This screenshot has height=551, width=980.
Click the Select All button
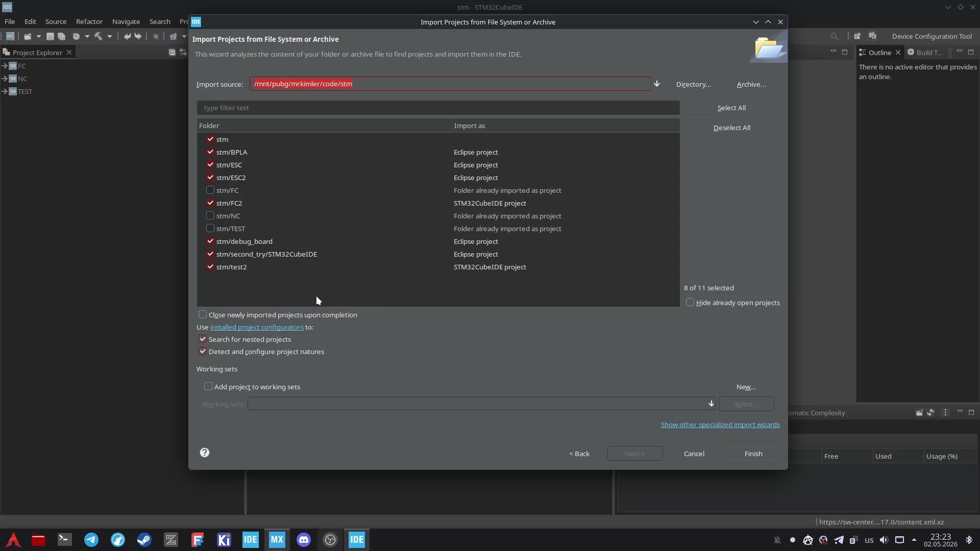[x=731, y=108]
